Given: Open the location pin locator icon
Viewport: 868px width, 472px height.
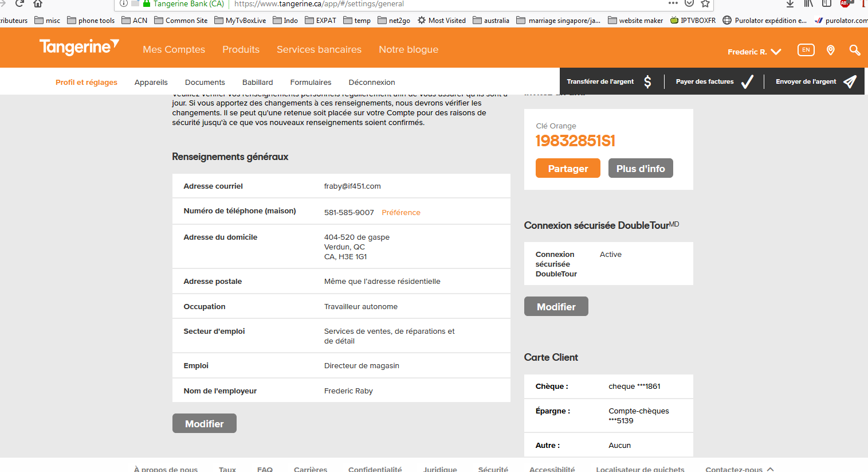Looking at the screenshot, I should tap(830, 50).
